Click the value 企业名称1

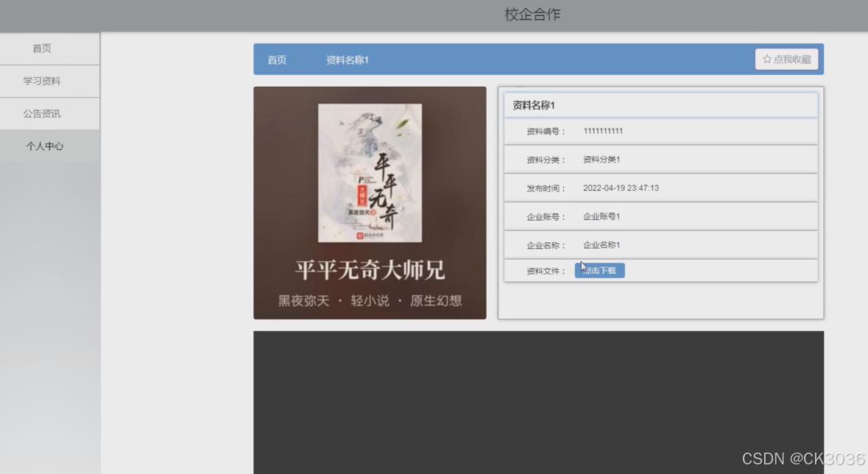(x=601, y=245)
